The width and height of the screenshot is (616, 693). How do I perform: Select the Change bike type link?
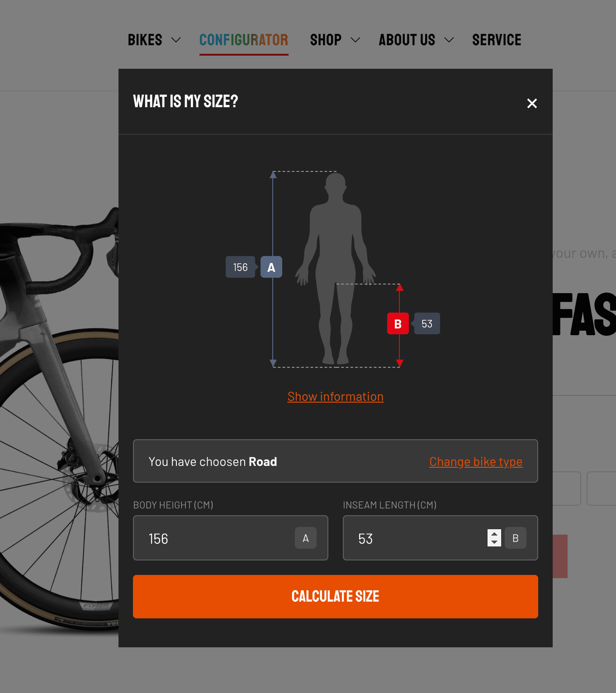[x=476, y=461]
